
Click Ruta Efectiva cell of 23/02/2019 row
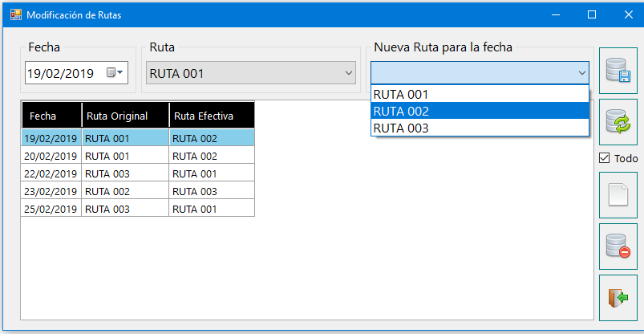click(212, 192)
